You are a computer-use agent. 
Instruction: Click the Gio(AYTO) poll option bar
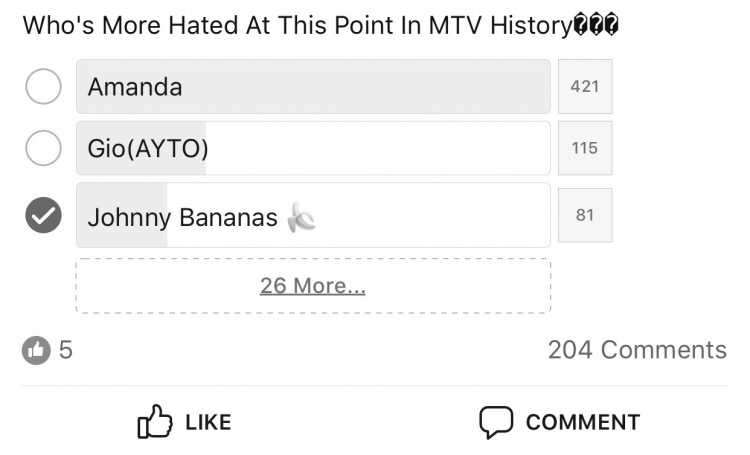click(x=313, y=148)
